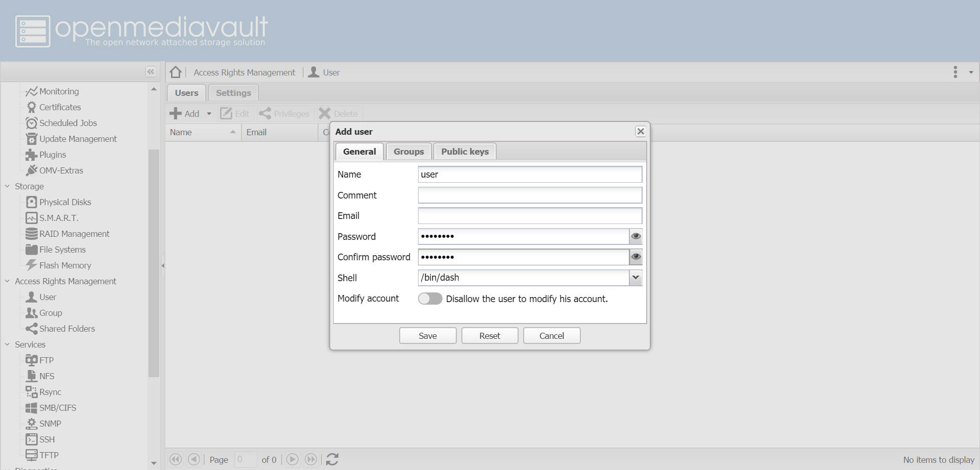The width and height of the screenshot is (980, 470).
Task: Collapse the Storage tree section
Action: pyautogui.click(x=8, y=186)
